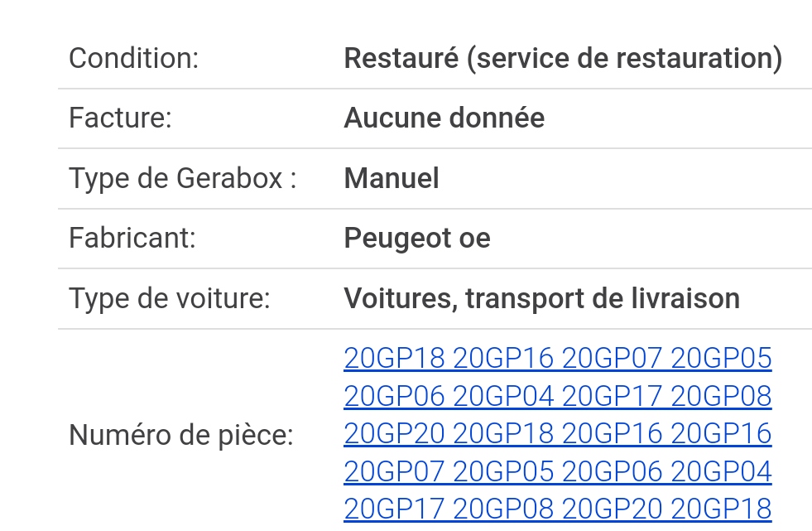
Task: Click the 20GP04 link in the second row
Action: coord(503,396)
